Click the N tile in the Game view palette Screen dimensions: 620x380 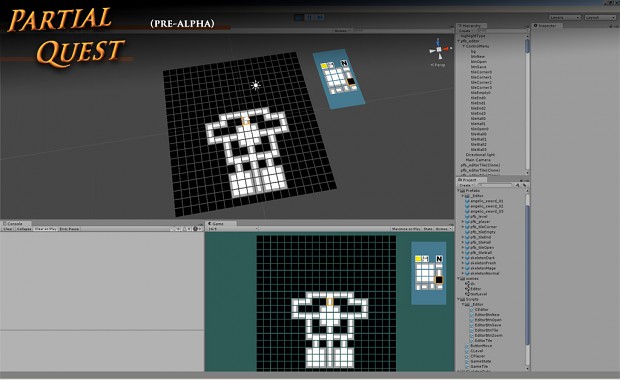(x=439, y=259)
